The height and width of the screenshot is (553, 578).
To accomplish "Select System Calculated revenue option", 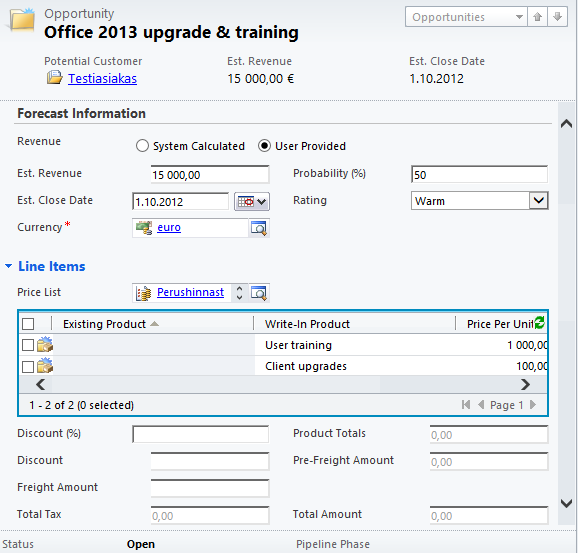I will [142, 146].
